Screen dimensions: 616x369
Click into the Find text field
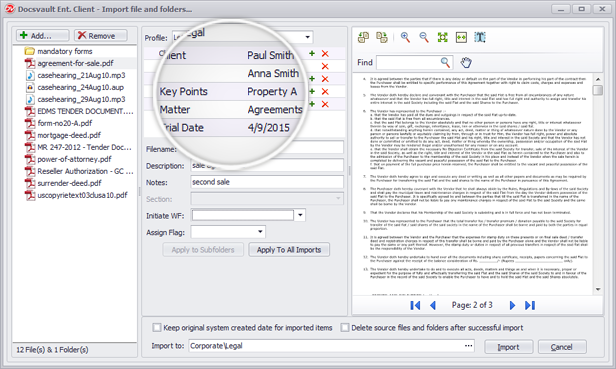click(x=408, y=62)
